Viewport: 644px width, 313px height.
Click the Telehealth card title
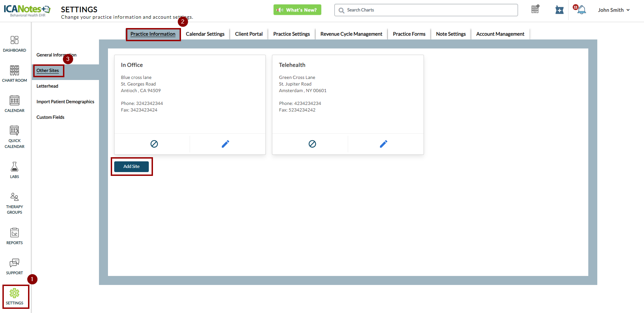(x=292, y=65)
